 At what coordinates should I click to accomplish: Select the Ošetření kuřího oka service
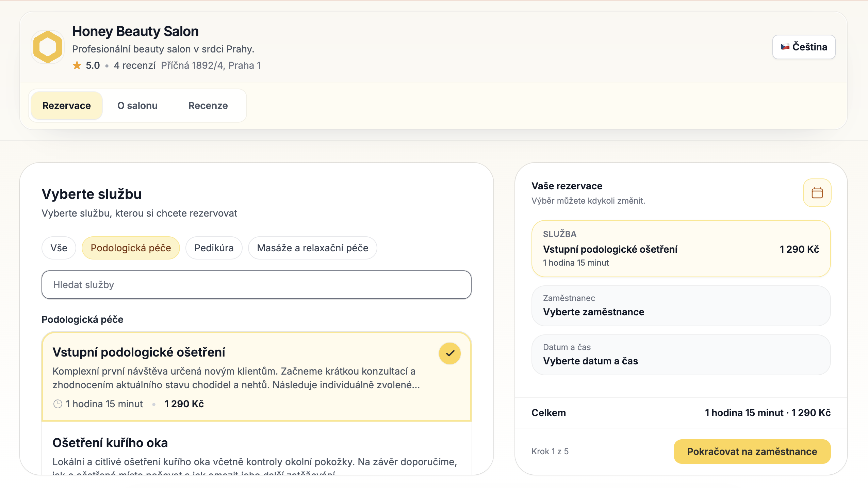pos(257,448)
